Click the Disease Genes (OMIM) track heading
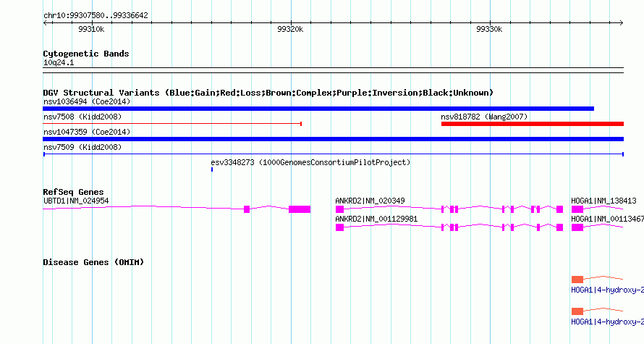 pos(93,262)
